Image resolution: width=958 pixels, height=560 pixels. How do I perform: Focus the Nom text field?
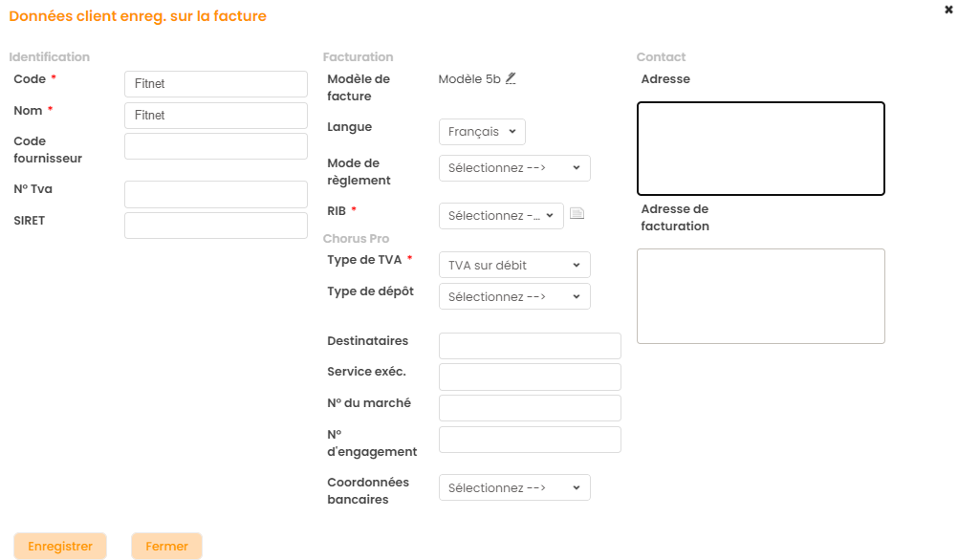(216, 116)
